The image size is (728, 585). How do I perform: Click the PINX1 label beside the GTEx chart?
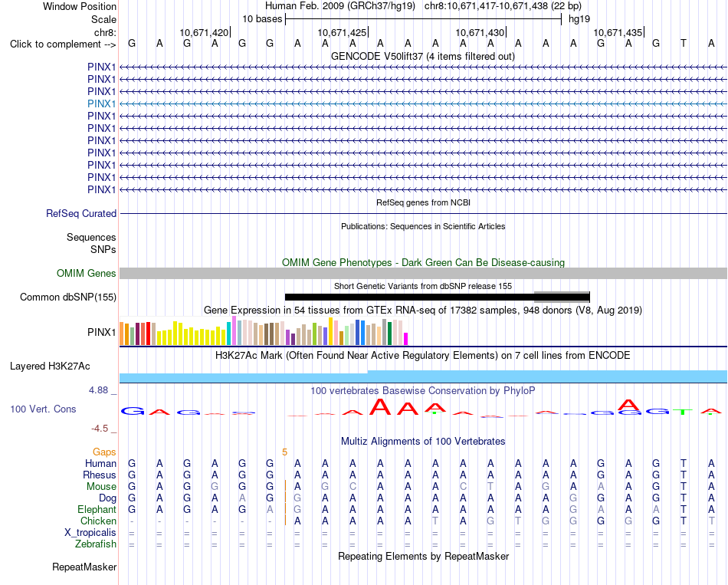(x=101, y=332)
